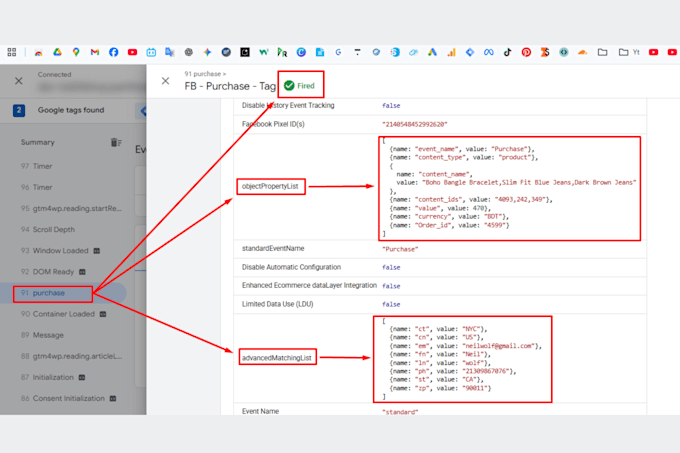Select event 96 Timer

[36, 187]
